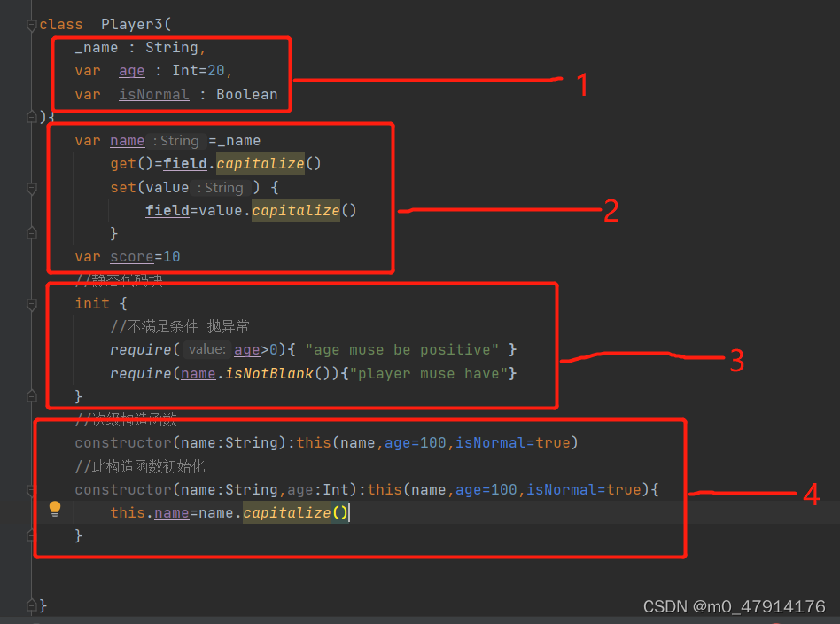840x624 pixels.
Task: Click '_name' in the primary constructor
Action: [x=97, y=48]
